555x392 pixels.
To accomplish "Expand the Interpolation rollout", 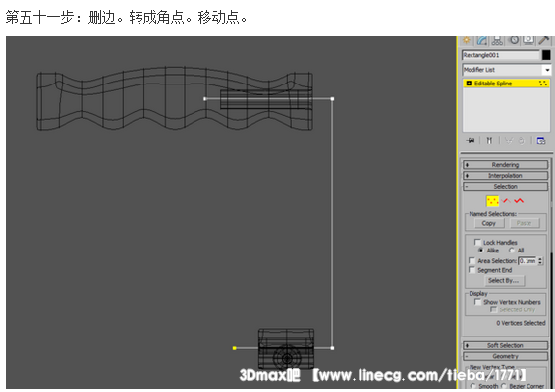I will pos(505,175).
